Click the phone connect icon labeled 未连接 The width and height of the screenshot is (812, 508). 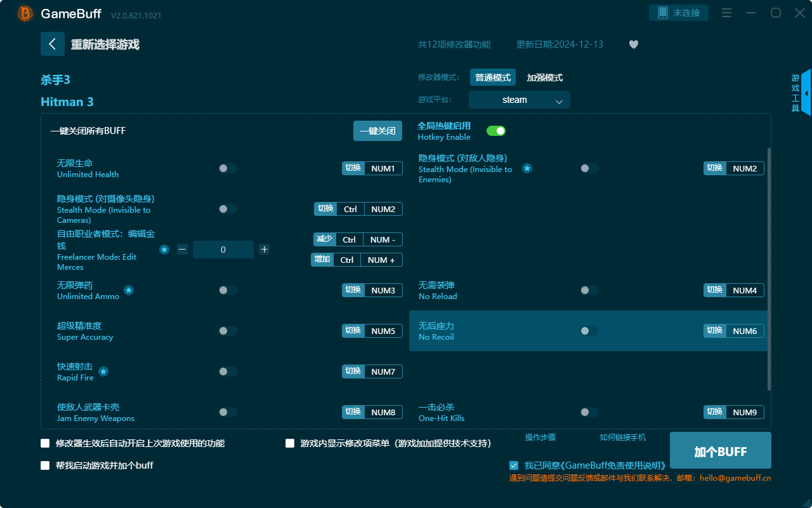pos(678,11)
